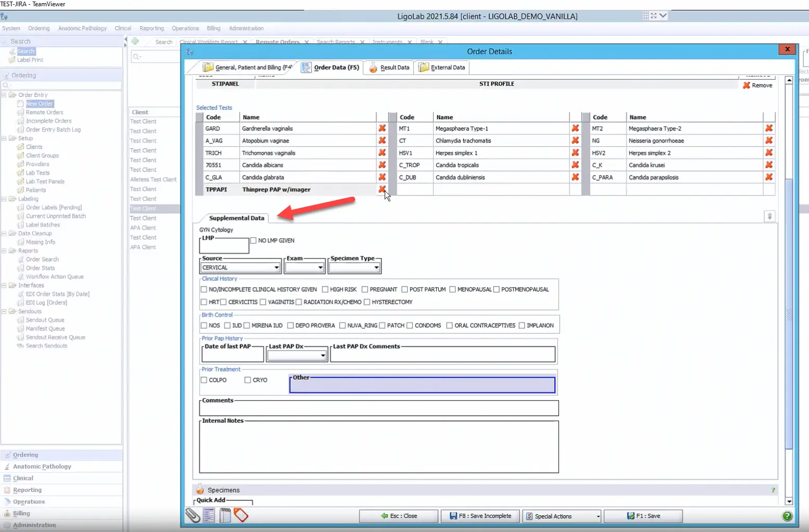Collapse the Sendouts tree node

[4, 311]
